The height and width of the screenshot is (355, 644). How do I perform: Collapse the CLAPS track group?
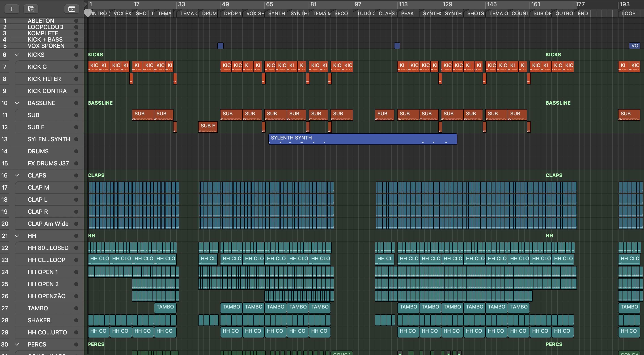tap(17, 175)
